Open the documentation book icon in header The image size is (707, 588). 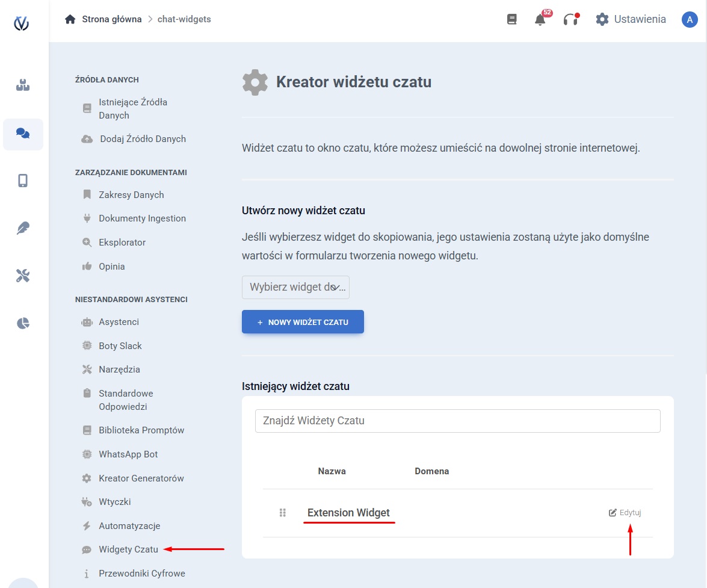click(x=512, y=19)
